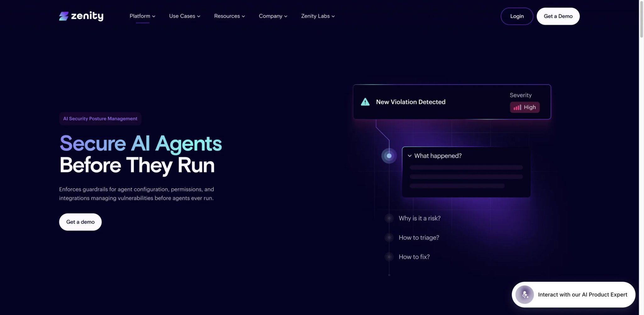This screenshot has height=315, width=644.
Task: Open the Resources menu
Action: tap(230, 16)
